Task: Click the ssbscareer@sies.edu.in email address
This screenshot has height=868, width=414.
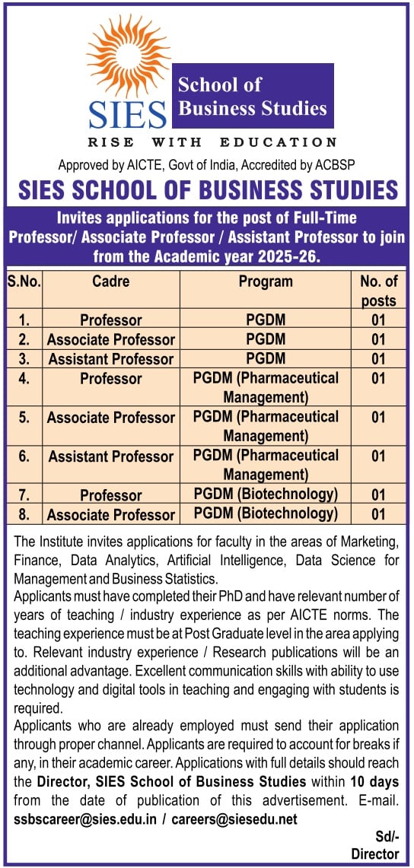Action: (x=84, y=819)
